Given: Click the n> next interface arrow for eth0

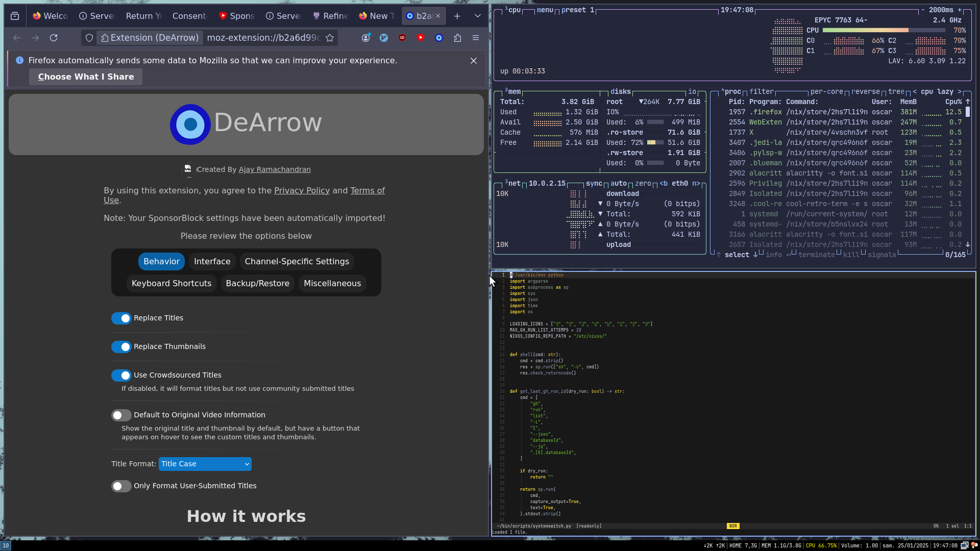Looking at the screenshot, I should [696, 184].
